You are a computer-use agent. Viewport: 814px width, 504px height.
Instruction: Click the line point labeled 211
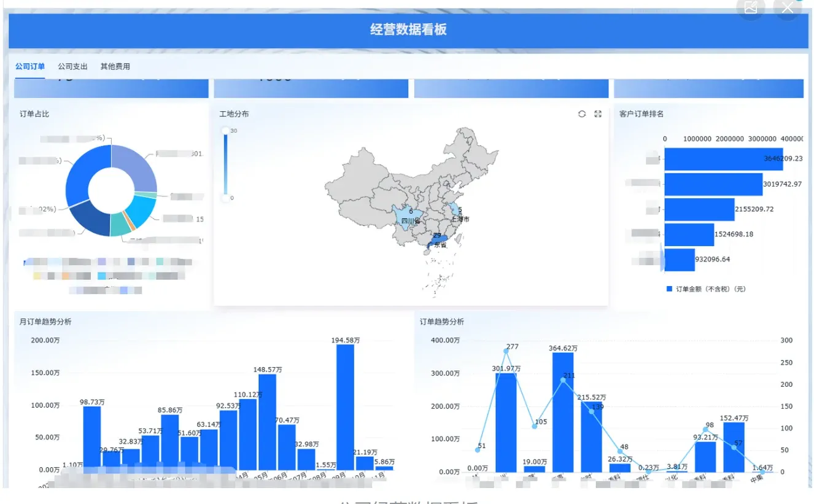click(563, 379)
